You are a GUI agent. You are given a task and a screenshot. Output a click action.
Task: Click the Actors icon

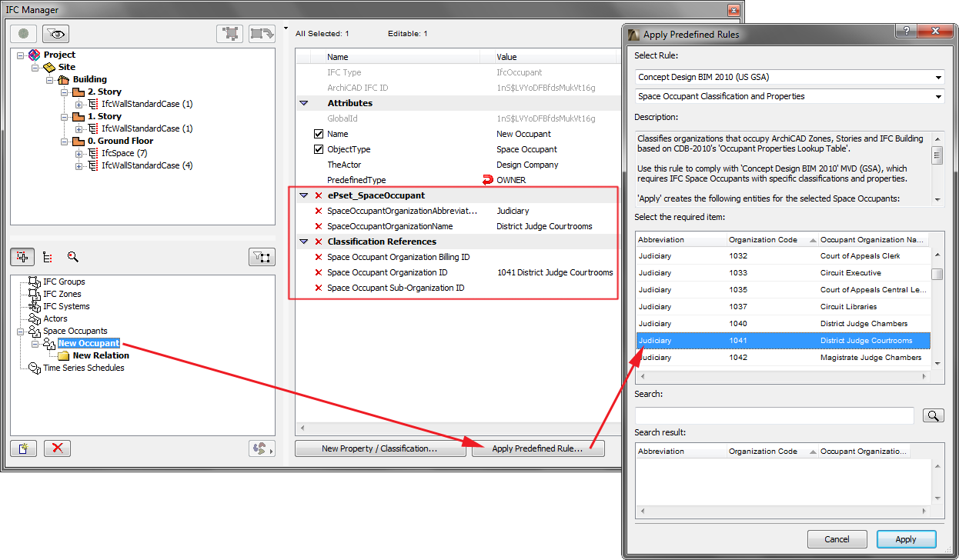(x=34, y=318)
